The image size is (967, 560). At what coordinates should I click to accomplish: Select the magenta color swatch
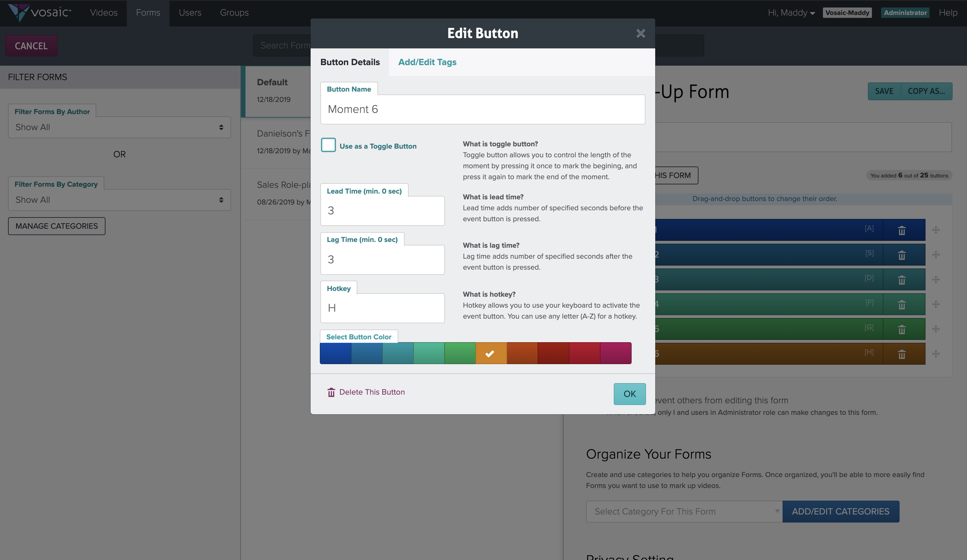click(615, 353)
